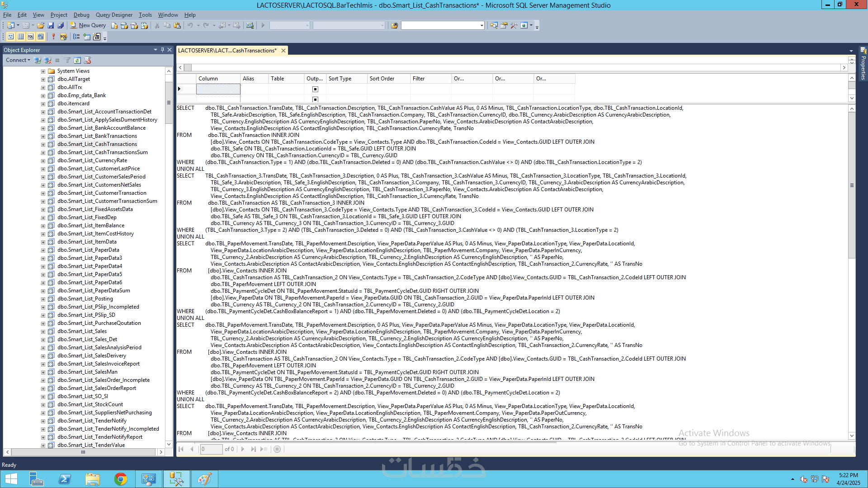Click the Open File folder icon

pyautogui.click(x=41, y=25)
